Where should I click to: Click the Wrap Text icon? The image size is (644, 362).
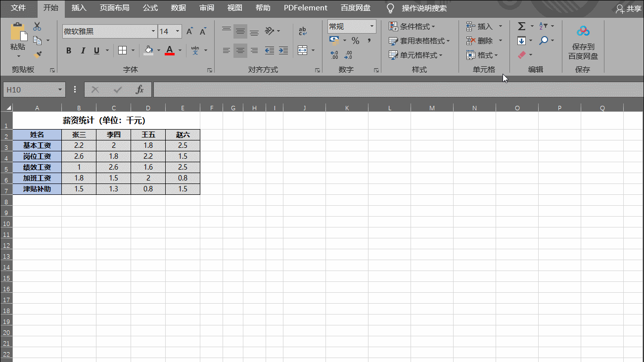tap(302, 31)
